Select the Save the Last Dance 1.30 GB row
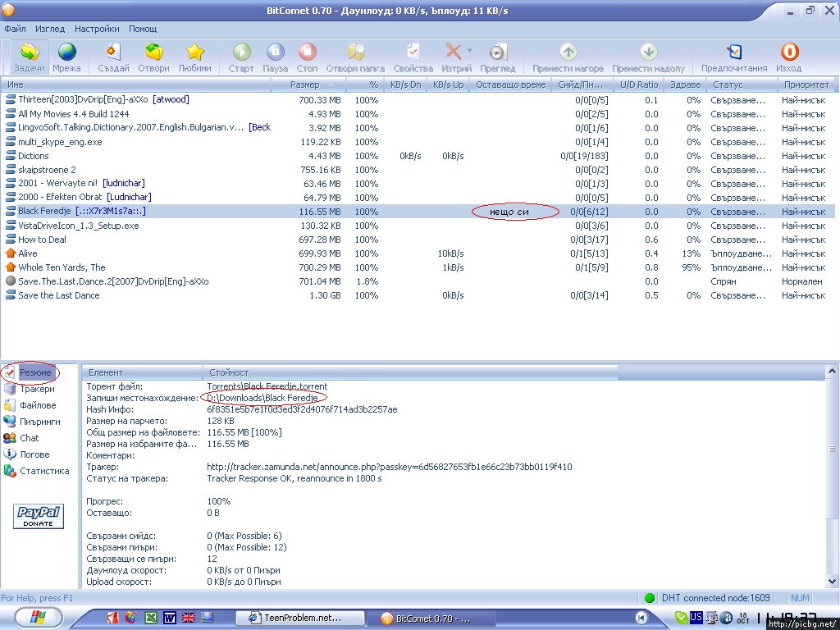The image size is (840, 630). click(418, 295)
